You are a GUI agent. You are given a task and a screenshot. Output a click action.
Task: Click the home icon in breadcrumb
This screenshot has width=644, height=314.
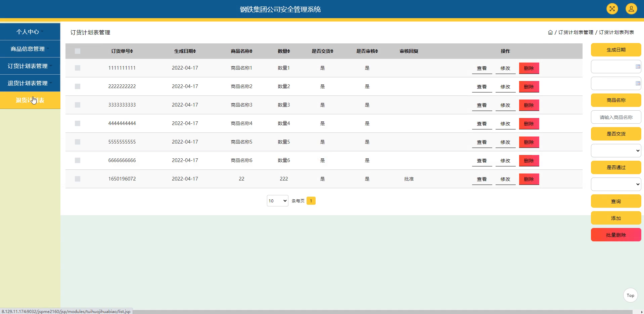pyautogui.click(x=550, y=32)
